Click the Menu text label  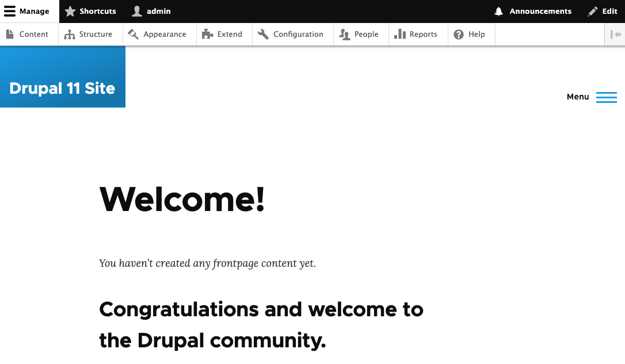click(578, 97)
